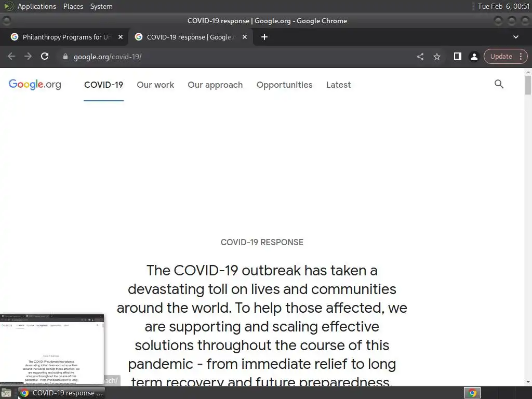Click scrollbar up arrow
This screenshot has width=532, height=399.
click(x=528, y=72)
